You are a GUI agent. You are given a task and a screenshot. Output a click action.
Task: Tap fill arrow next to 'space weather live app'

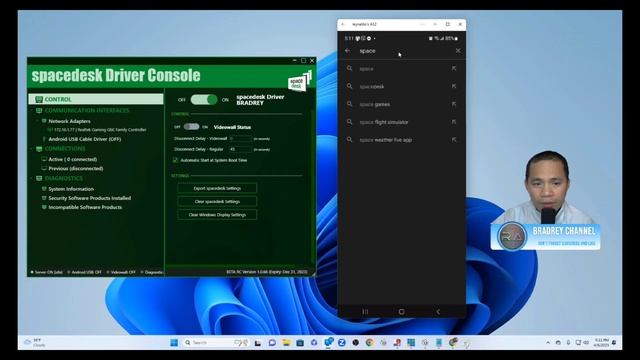coord(454,140)
